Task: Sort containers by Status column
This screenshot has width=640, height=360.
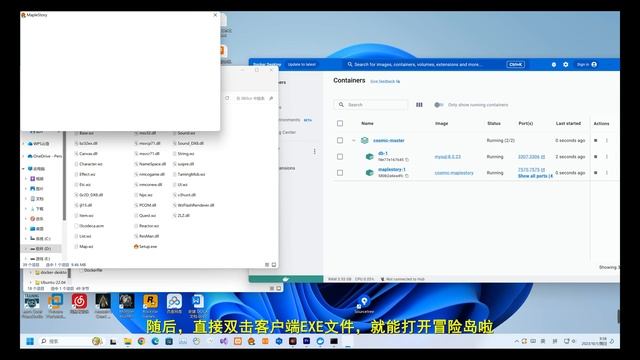Action: pyautogui.click(x=494, y=123)
